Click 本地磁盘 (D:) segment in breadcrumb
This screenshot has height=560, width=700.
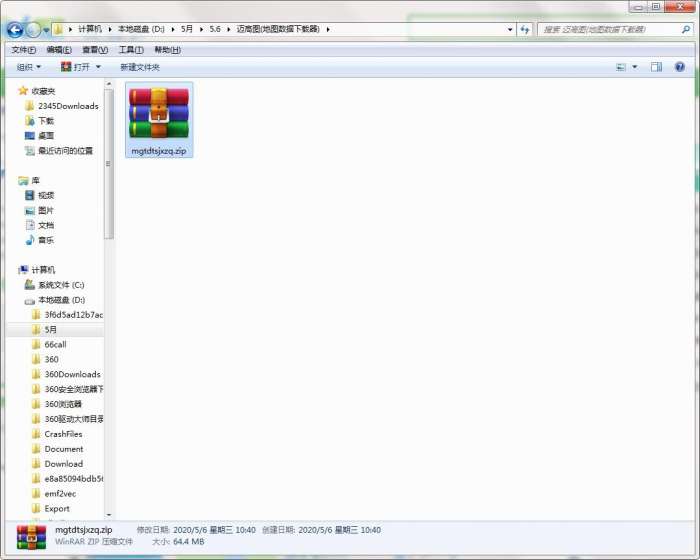pyautogui.click(x=141, y=29)
